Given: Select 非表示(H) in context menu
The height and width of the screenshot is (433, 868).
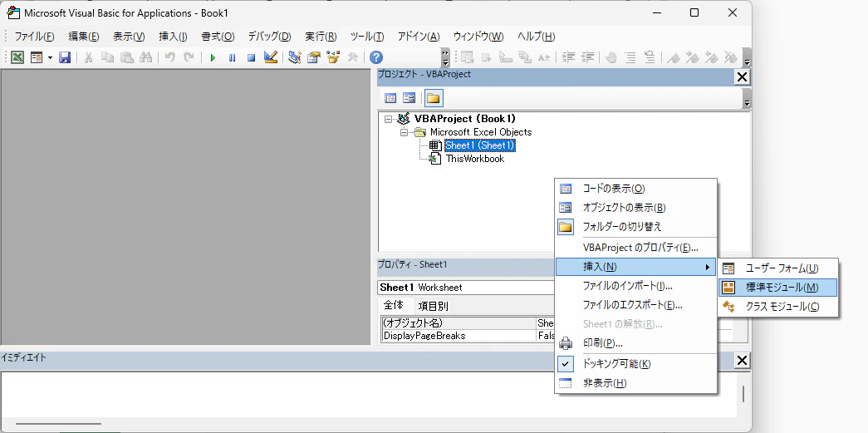Looking at the screenshot, I should coord(635,383).
